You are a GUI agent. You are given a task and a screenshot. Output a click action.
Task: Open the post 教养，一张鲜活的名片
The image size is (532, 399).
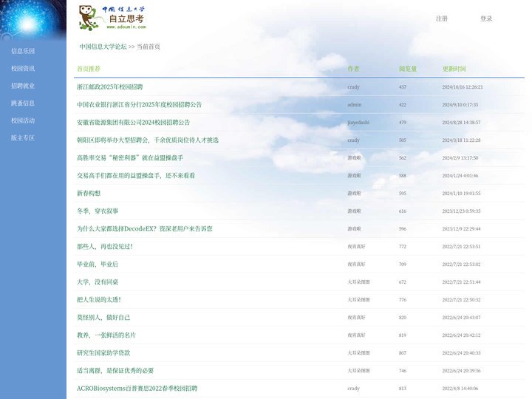[106, 335]
